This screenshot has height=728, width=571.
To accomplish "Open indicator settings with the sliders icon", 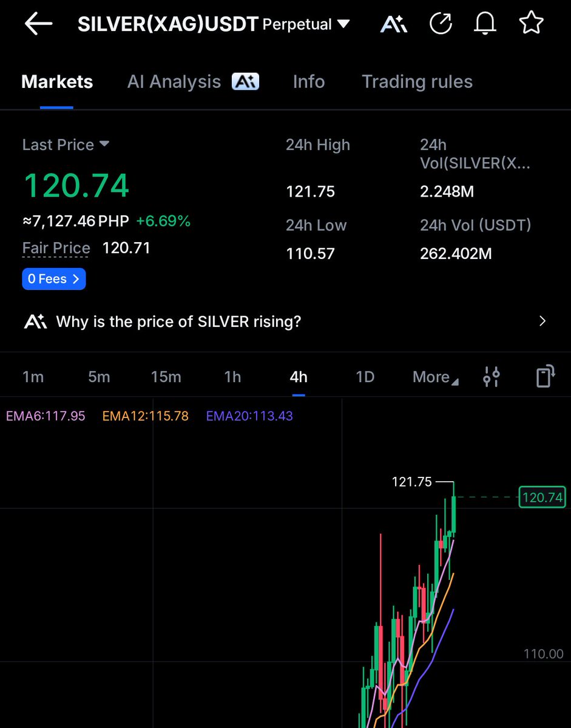I will pos(492,376).
